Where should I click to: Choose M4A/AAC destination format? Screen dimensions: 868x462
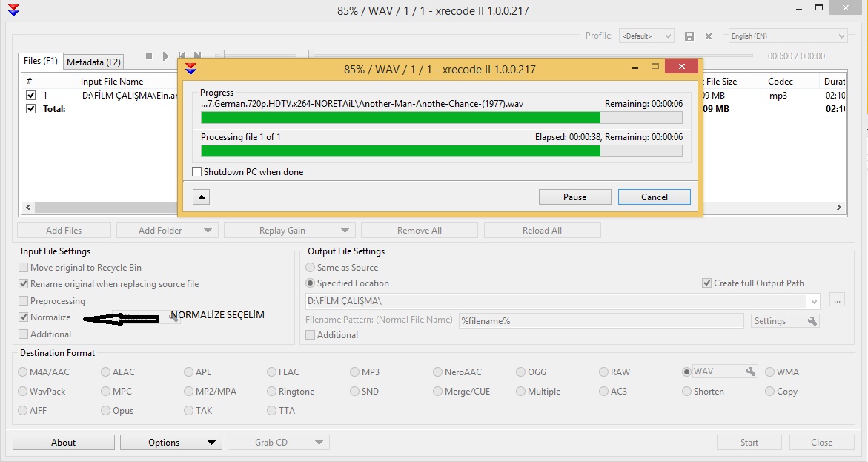pyautogui.click(x=23, y=372)
